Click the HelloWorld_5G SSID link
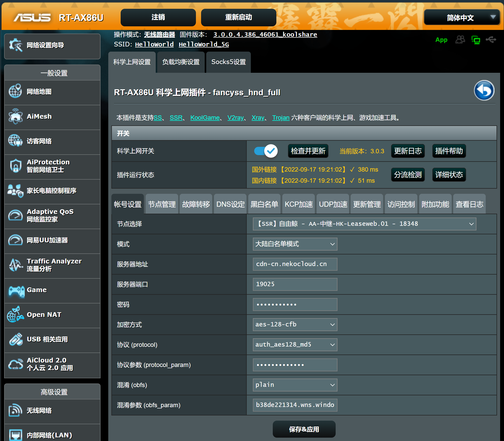This screenshot has height=441, width=504. pos(204,44)
